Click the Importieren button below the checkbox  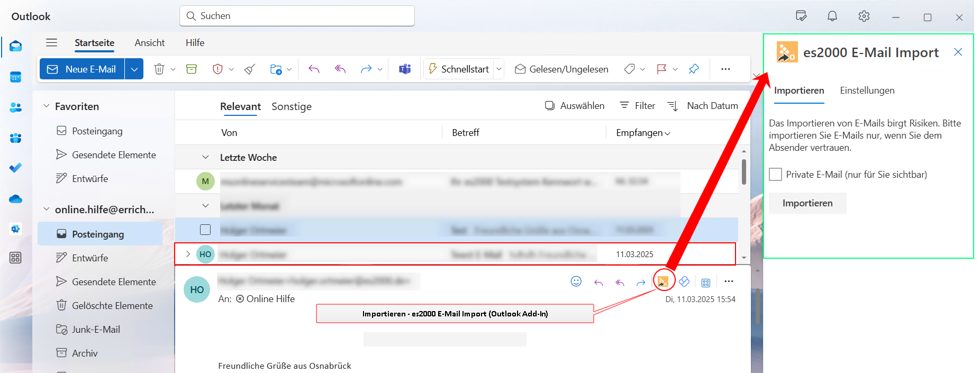click(x=807, y=203)
